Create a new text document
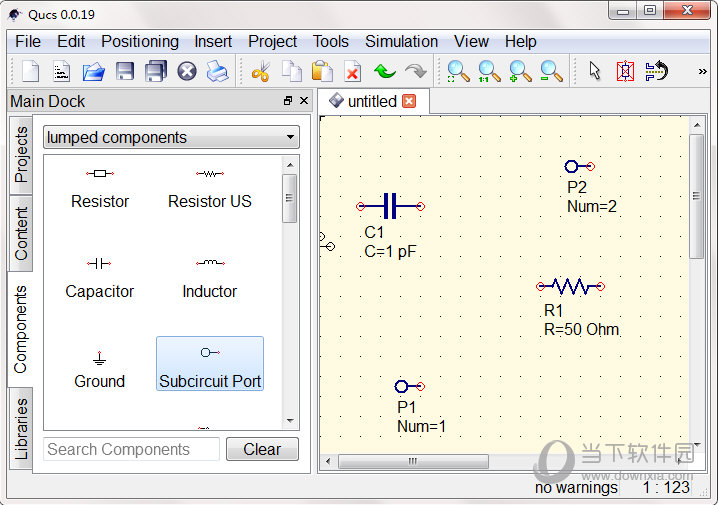The height and width of the screenshot is (505, 718). click(x=61, y=71)
